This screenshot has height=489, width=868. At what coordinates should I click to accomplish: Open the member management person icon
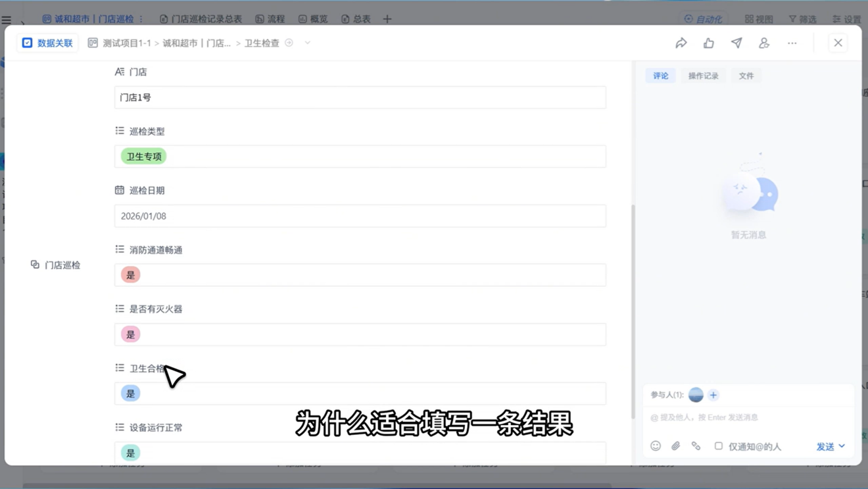pos(764,43)
